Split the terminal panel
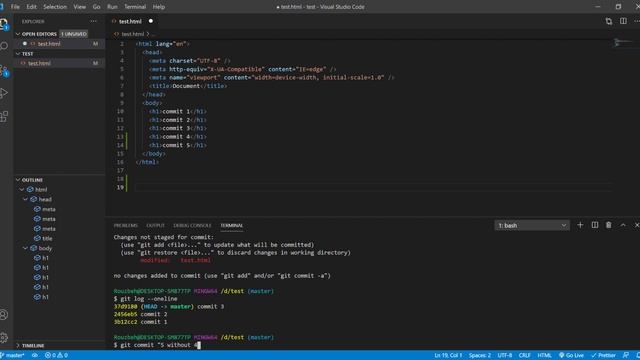The width and height of the screenshot is (640, 360). tap(595, 225)
